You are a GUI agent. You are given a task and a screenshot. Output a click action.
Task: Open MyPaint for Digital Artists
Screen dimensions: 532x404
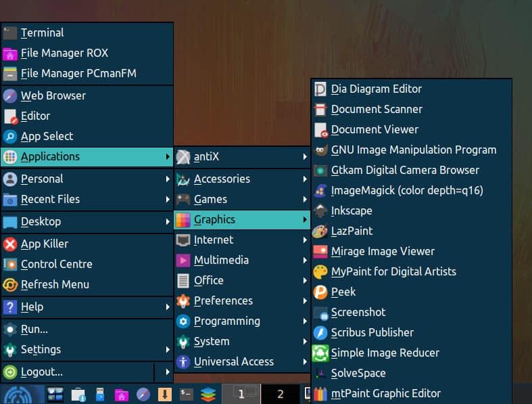393,271
